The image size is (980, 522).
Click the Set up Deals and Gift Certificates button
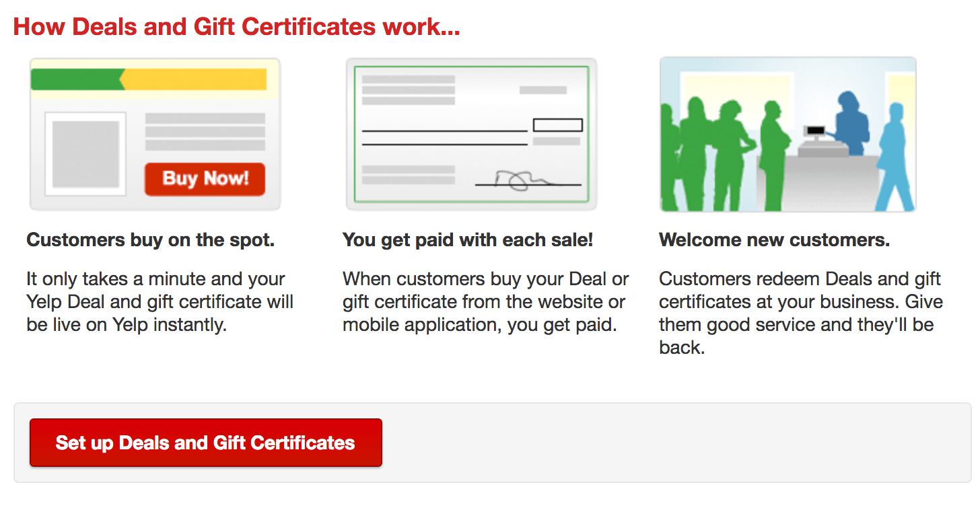[206, 443]
